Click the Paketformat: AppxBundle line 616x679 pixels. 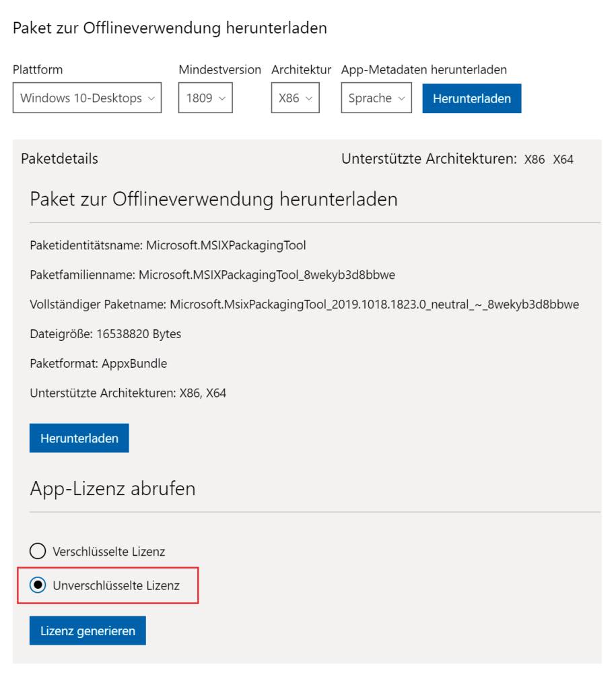[99, 363]
